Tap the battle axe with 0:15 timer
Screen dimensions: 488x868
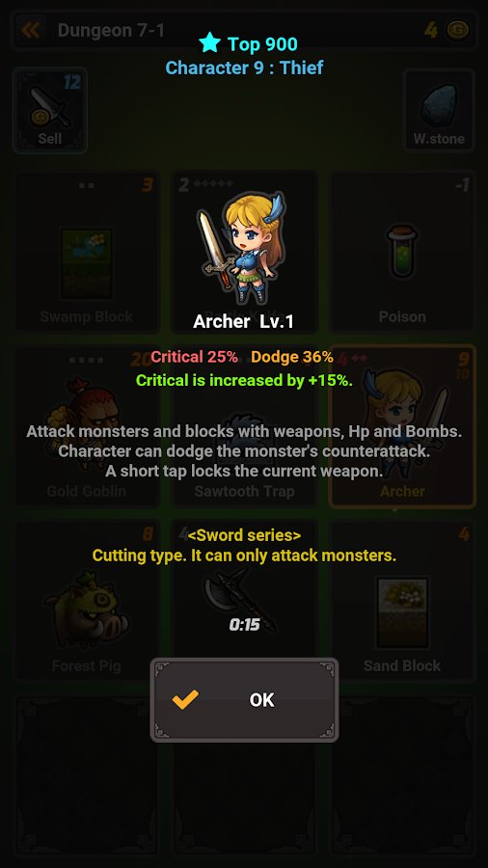240,601
